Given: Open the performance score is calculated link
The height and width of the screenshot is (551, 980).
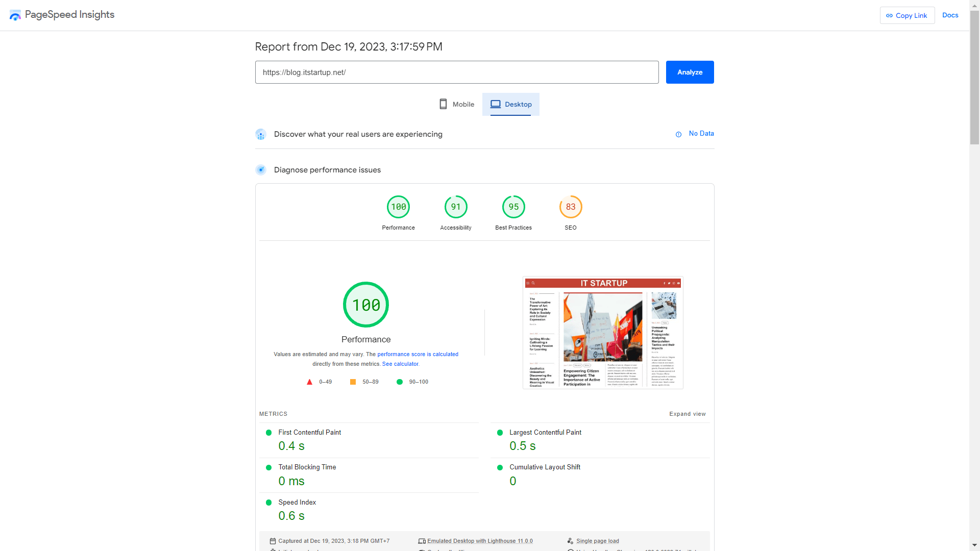Looking at the screenshot, I should (418, 354).
